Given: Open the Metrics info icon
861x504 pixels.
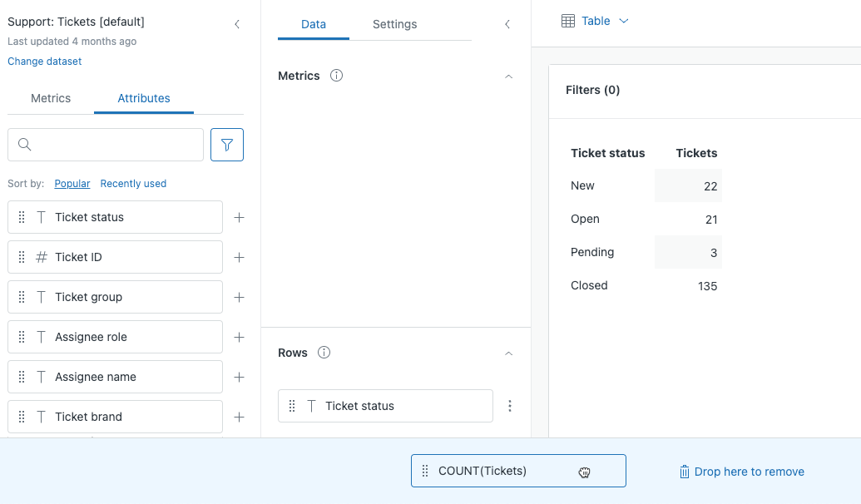Looking at the screenshot, I should pos(336,76).
